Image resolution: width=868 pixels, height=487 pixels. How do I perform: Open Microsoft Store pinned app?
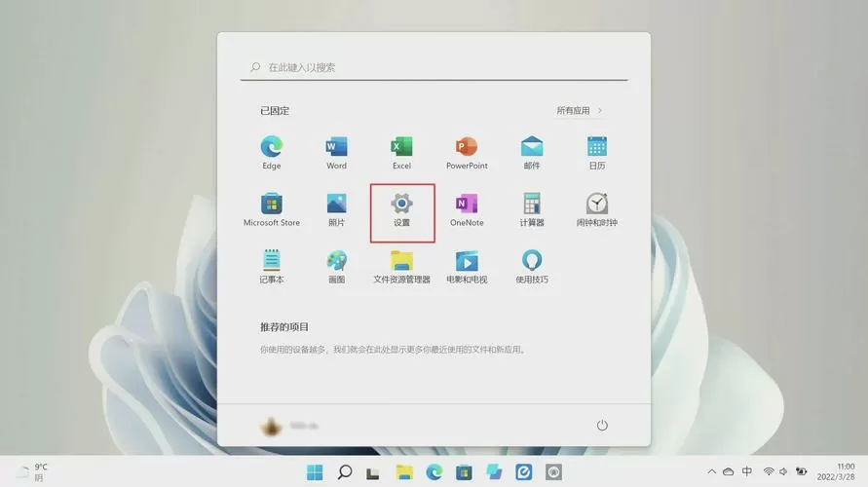tap(271, 209)
